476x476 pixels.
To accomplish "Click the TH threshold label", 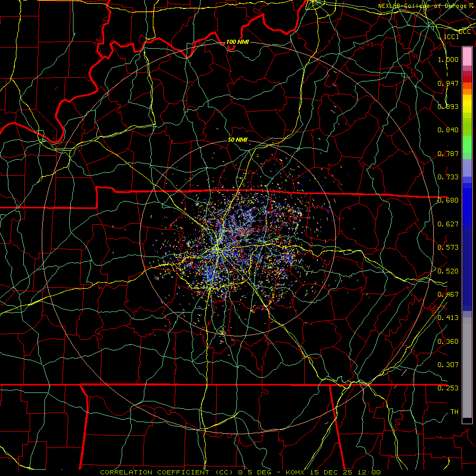I will coord(454,412).
